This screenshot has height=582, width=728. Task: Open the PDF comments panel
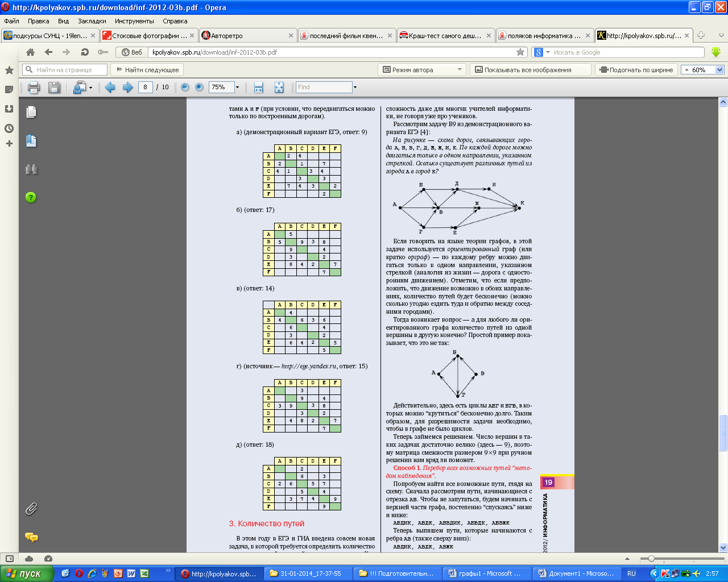pos(31,537)
